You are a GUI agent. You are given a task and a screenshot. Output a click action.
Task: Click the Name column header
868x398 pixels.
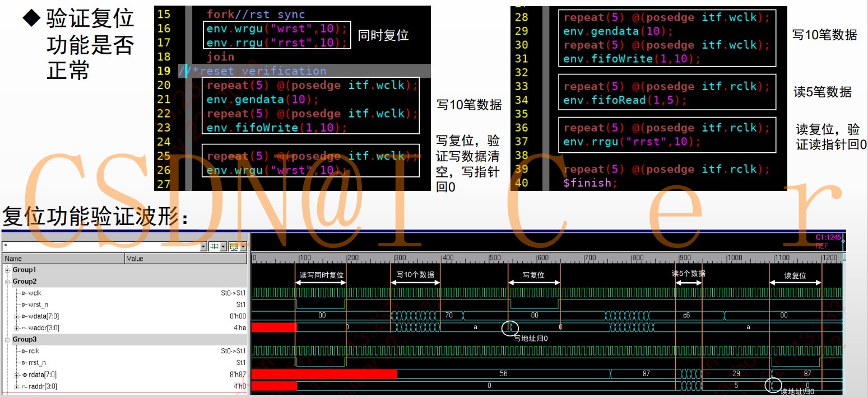(63, 259)
